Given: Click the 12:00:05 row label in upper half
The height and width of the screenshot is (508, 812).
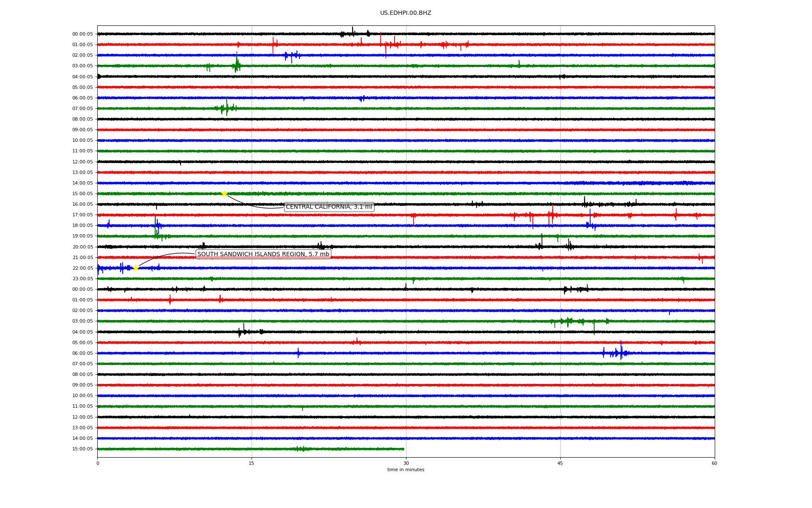Looking at the screenshot, I should (x=82, y=162).
